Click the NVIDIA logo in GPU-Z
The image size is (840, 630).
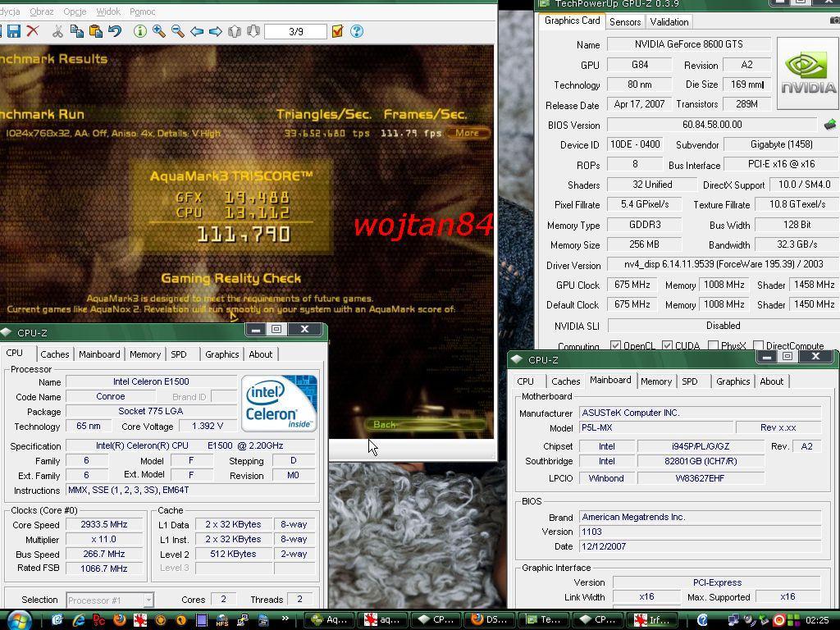coord(808,73)
